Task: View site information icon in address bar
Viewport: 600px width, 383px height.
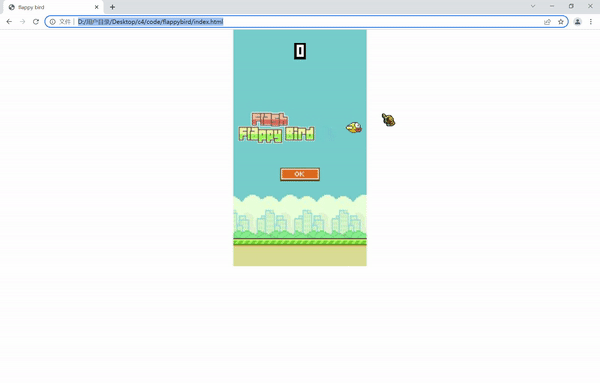Action: click(x=53, y=22)
